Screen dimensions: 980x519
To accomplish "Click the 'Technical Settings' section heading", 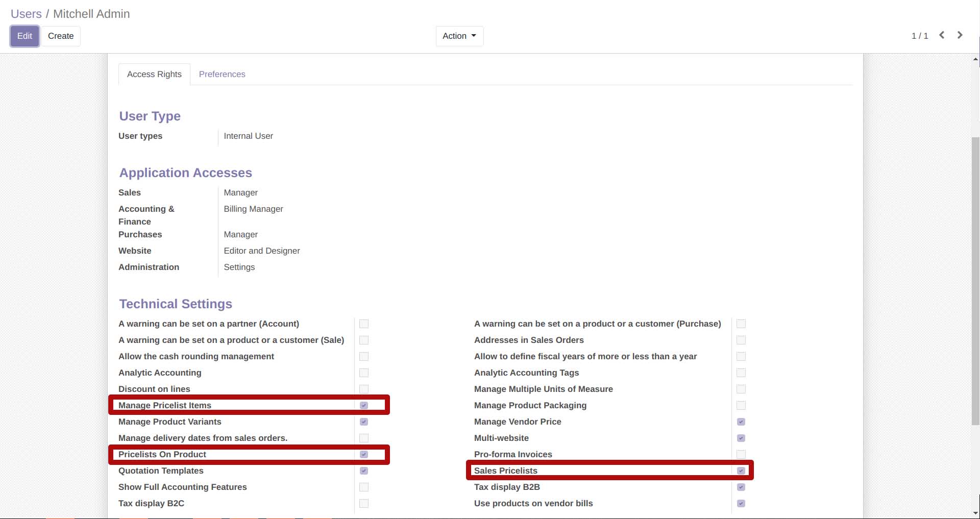I will (x=176, y=304).
